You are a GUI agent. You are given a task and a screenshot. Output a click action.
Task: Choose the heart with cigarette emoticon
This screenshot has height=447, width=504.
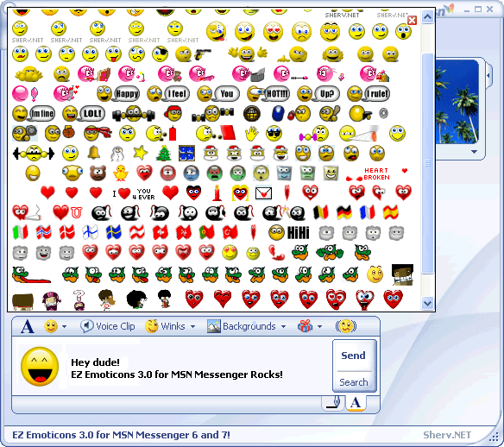[x=27, y=213]
